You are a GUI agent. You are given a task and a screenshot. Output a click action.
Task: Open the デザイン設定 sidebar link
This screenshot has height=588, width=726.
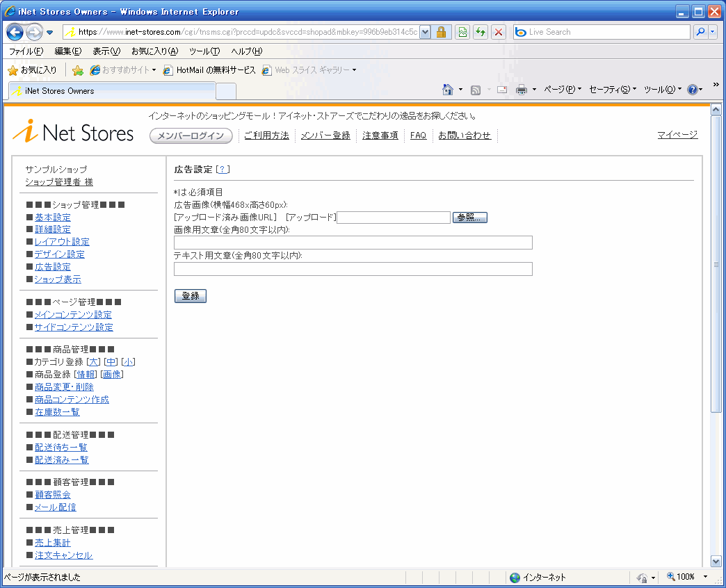[x=59, y=254]
